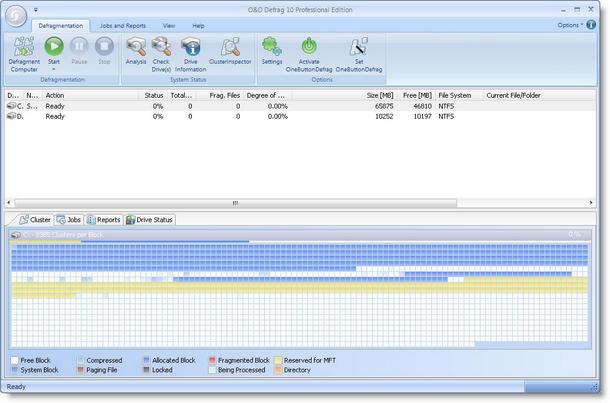Click the Total column header
This screenshot has height=403, width=610.
pyautogui.click(x=181, y=95)
